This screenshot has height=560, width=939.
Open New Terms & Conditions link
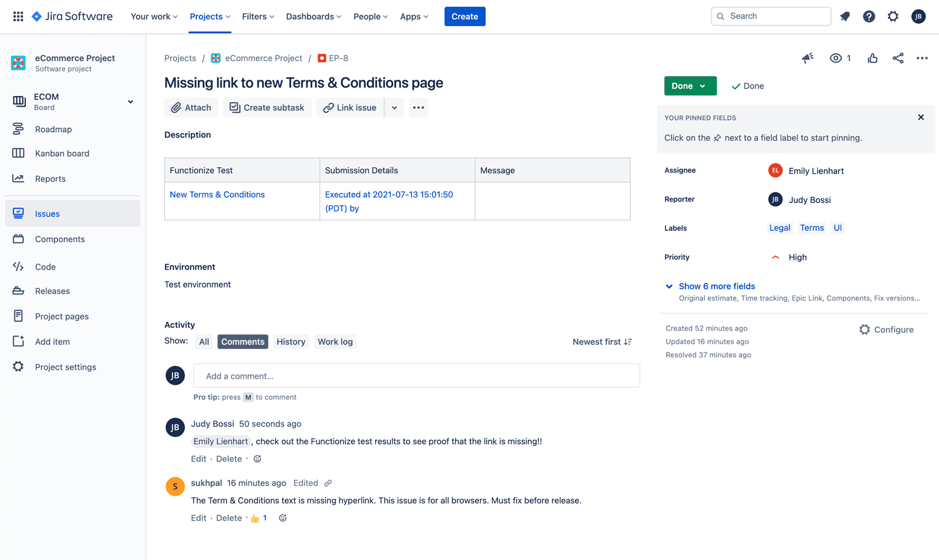tap(217, 194)
